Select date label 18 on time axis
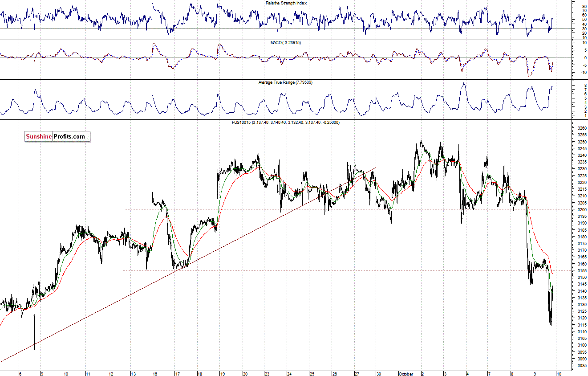Screen dimensions: 588x376 (200, 373)
